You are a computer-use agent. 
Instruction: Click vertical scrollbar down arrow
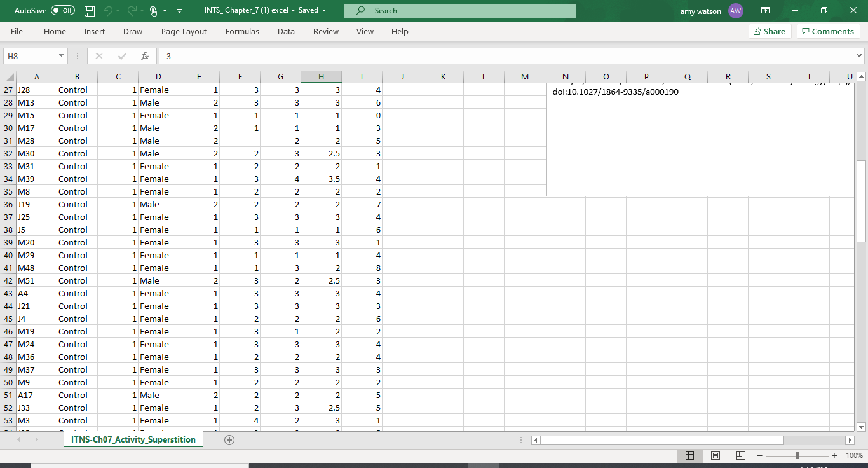(x=861, y=427)
